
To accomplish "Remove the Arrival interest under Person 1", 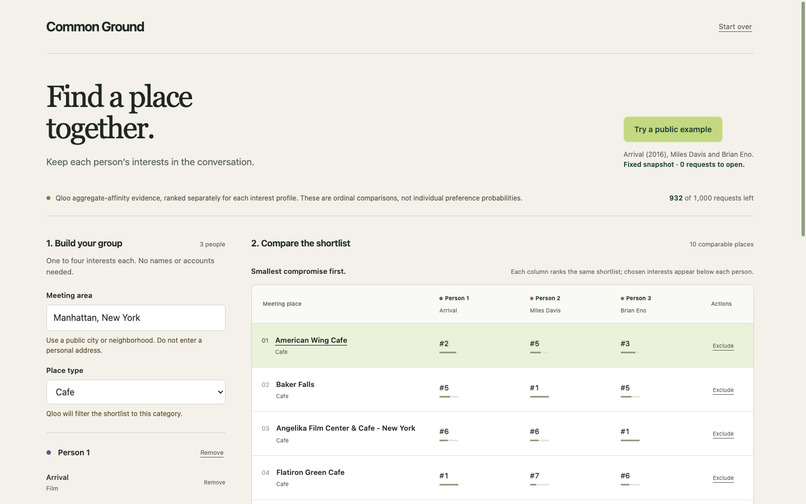I will pyautogui.click(x=214, y=482).
